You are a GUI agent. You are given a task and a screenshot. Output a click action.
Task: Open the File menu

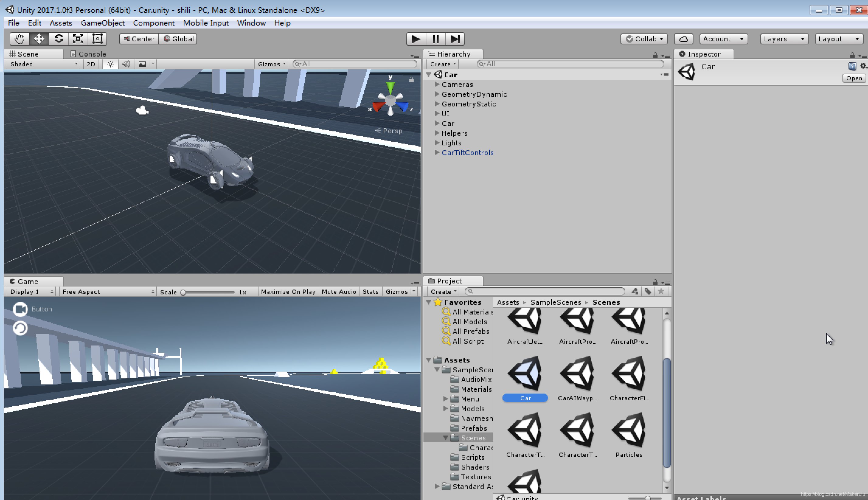point(14,23)
